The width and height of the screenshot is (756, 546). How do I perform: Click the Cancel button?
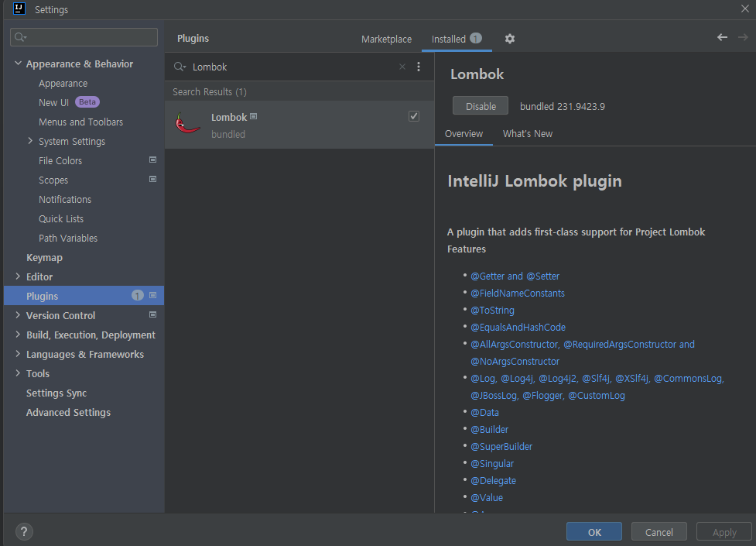pos(659,532)
